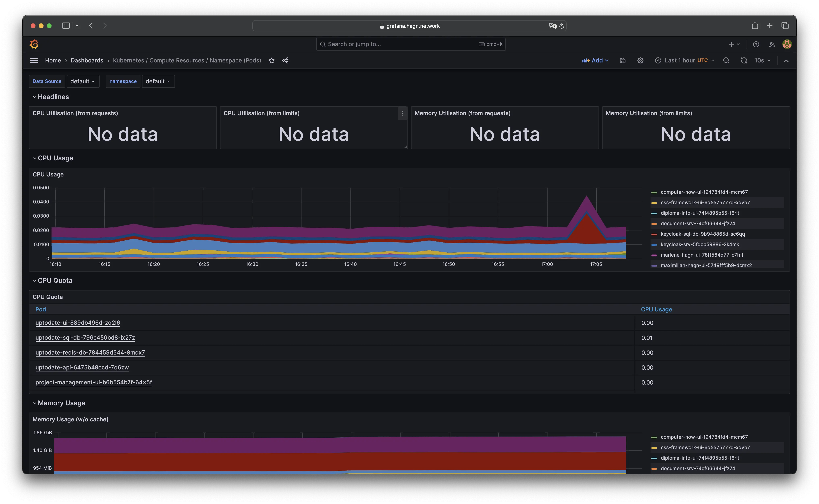
Task: Open the Add panel menu
Action: (595, 60)
